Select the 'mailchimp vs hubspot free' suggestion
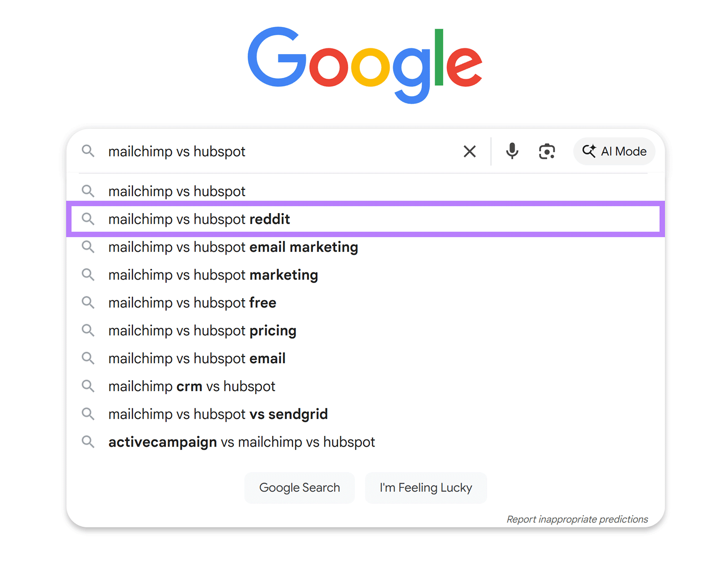The image size is (728, 564). (192, 302)
